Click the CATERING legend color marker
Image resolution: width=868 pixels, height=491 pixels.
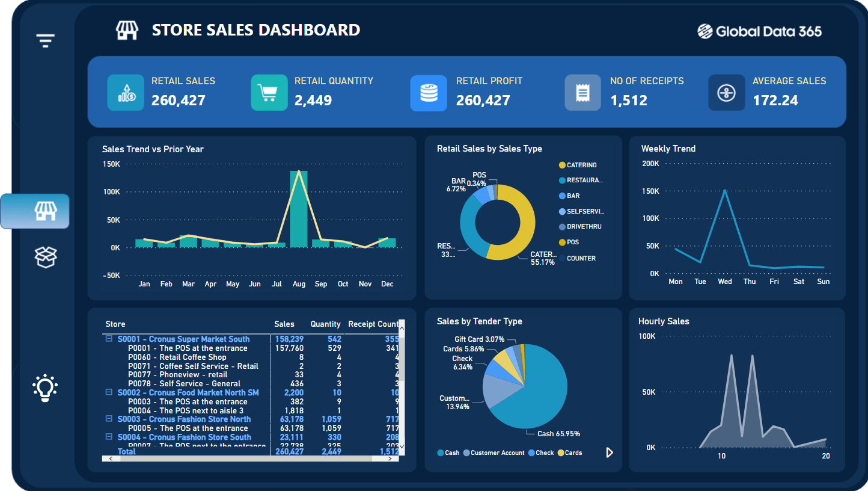pos(562,165)
